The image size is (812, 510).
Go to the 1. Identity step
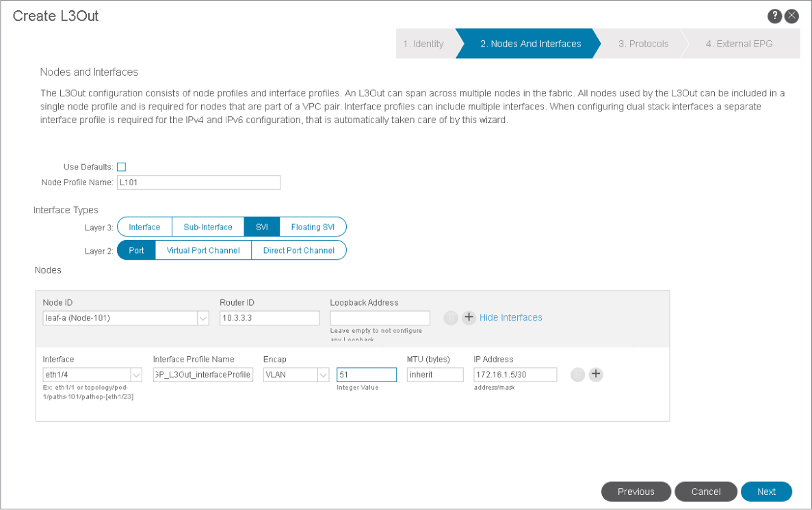(x=423, y=44)
